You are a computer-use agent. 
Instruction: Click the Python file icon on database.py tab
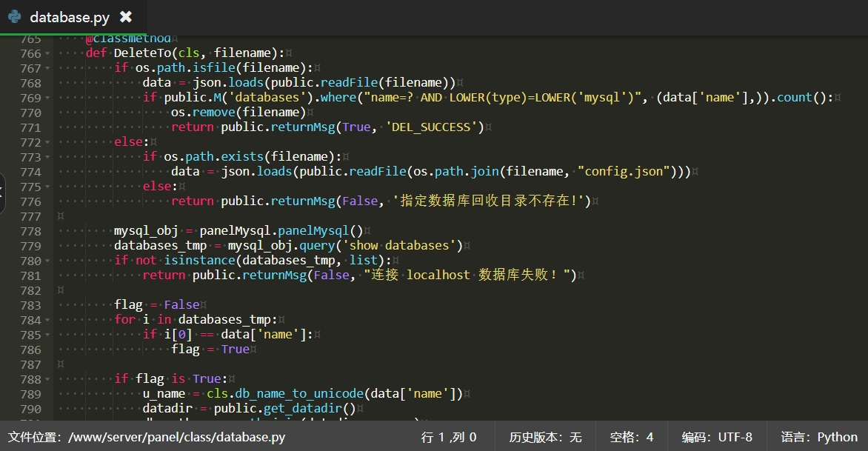[14, 16]
